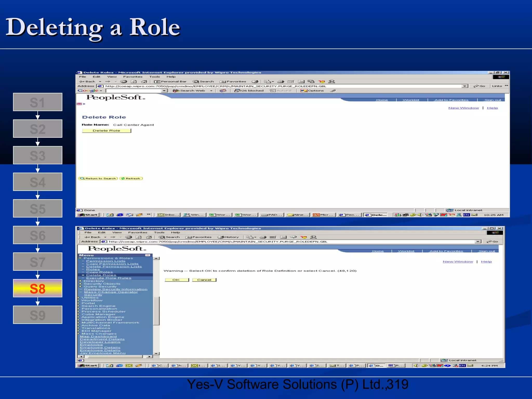Screen dimensions: 532x399
Task: Click menu panel vertical scrollbar down arrow
Action: (156, 353)
